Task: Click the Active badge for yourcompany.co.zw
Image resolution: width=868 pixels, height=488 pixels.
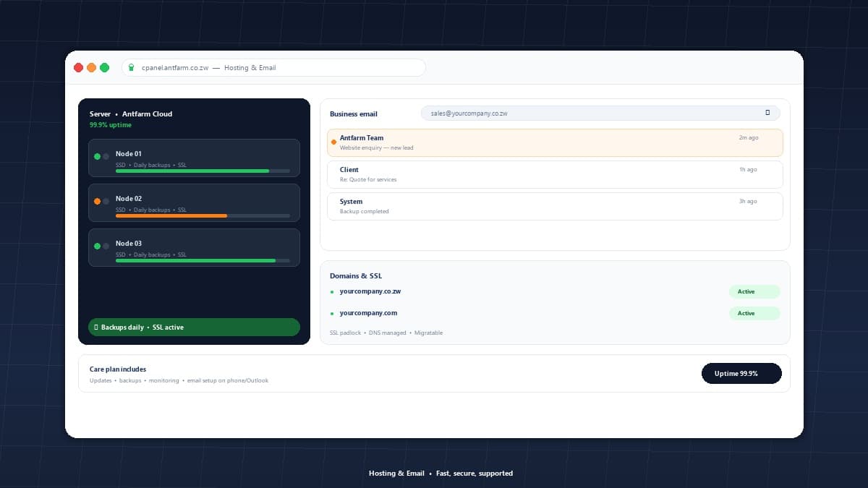Action: [x=754, y=292]
